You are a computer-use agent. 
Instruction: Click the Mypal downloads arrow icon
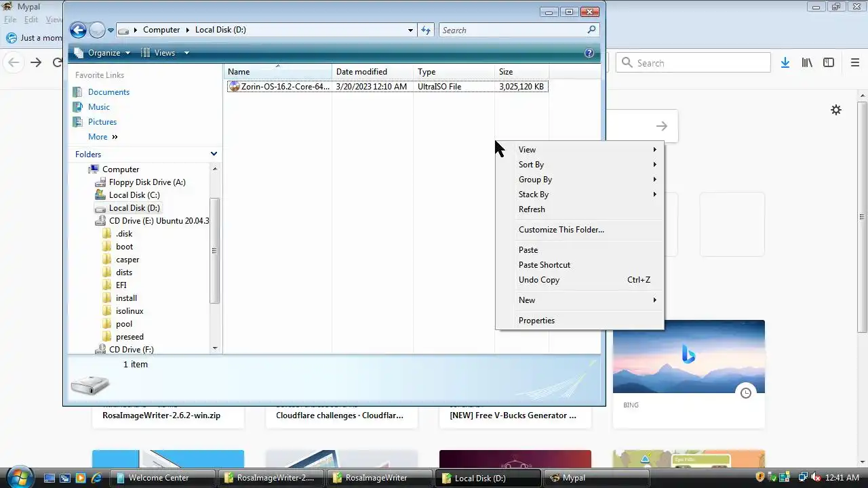point(785,63)
